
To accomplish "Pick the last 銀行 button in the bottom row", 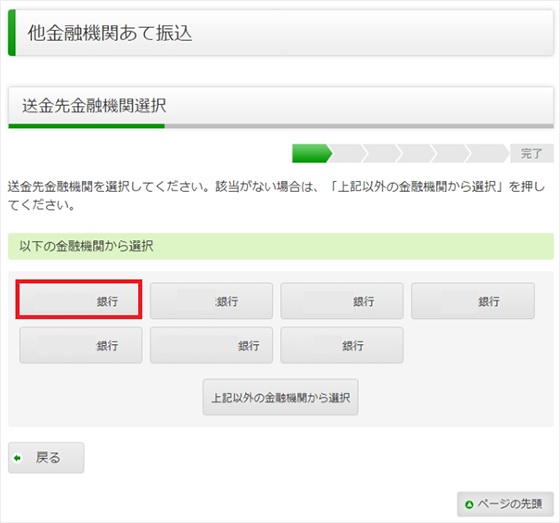I will tap(342, 345).
